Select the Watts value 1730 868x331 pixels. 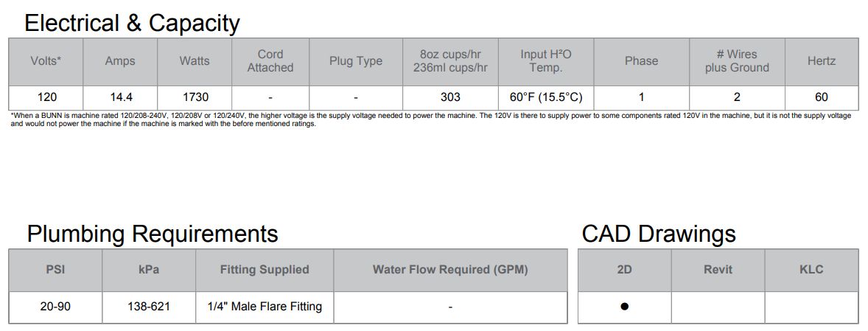pos(195,97)
